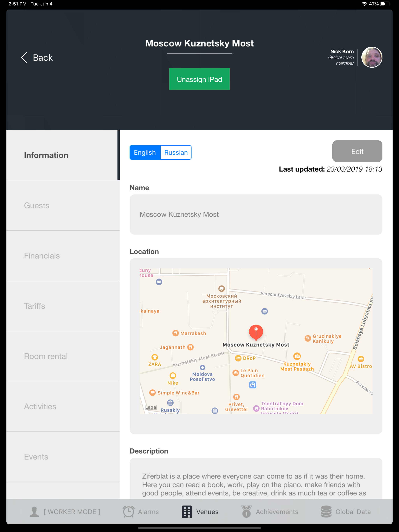Viewport: 399px width, 532px height.
Task: Tap Nick Korn name text
Action: coord(342,51)
